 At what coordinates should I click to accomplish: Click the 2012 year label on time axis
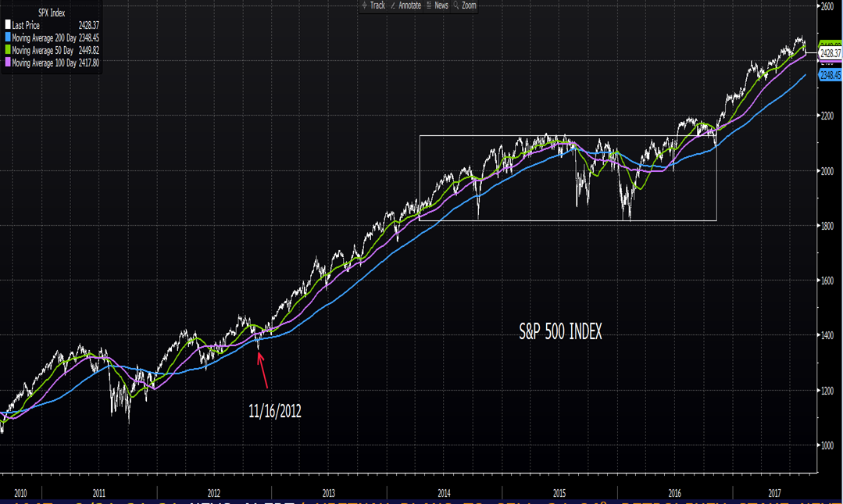pos(213,493)
